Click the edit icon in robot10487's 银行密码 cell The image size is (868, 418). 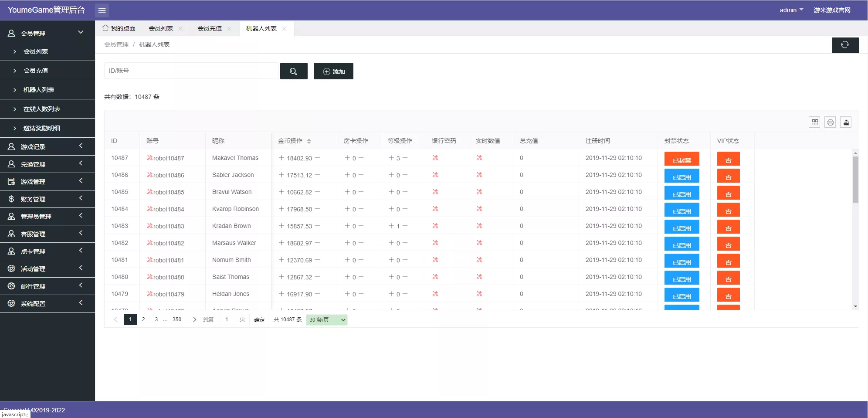coord(435,158)
